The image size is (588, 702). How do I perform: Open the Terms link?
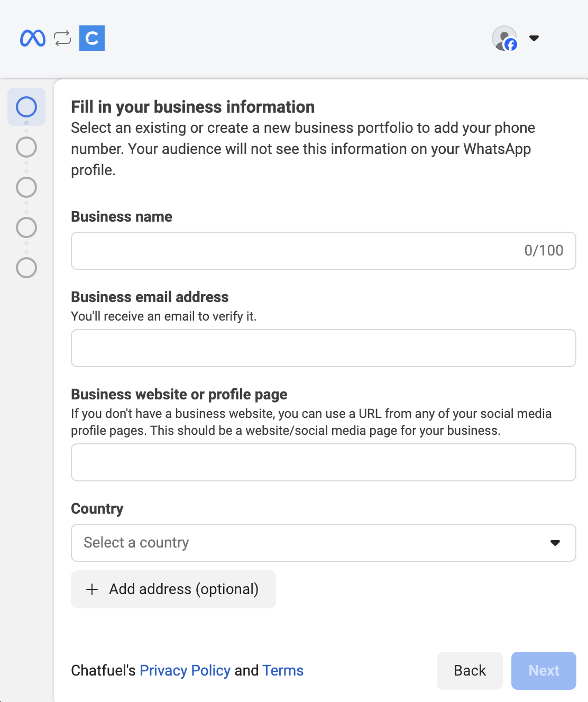(x=283, y=671)
